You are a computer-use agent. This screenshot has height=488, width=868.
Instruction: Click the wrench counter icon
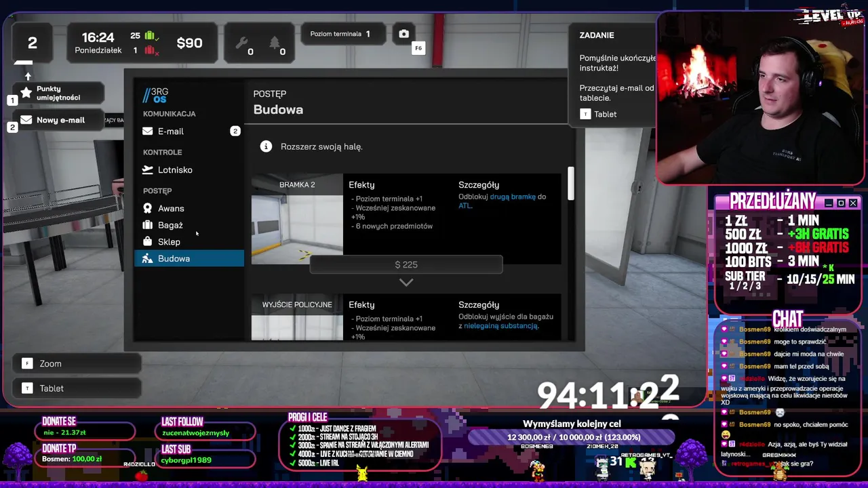coord(241,43)
